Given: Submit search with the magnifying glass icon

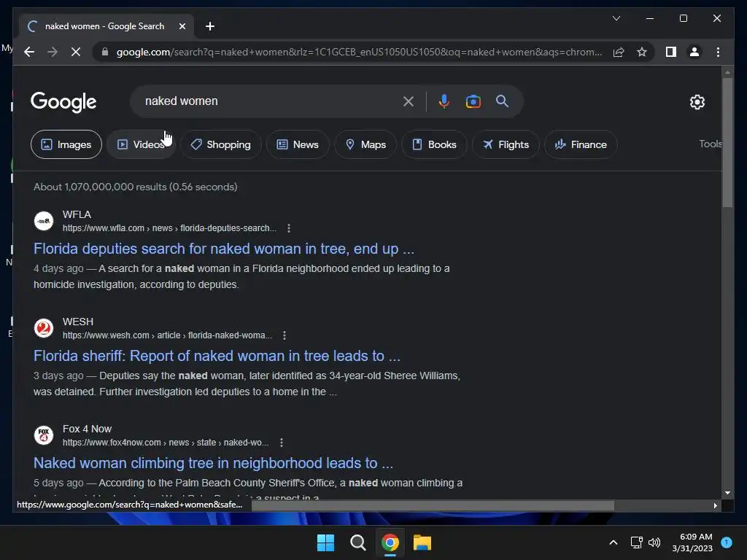Looking at the screenshot, I should click(x=502, y=101).
